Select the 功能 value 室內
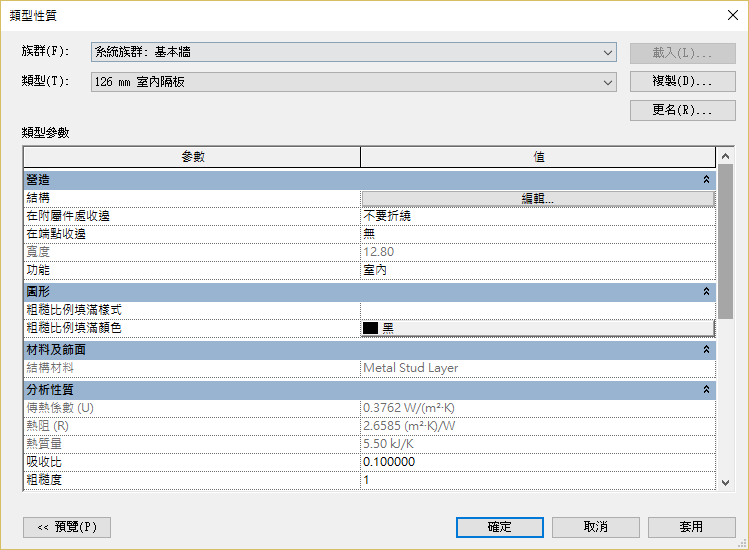This screenshot has width=749, height=550. point(538,270)
